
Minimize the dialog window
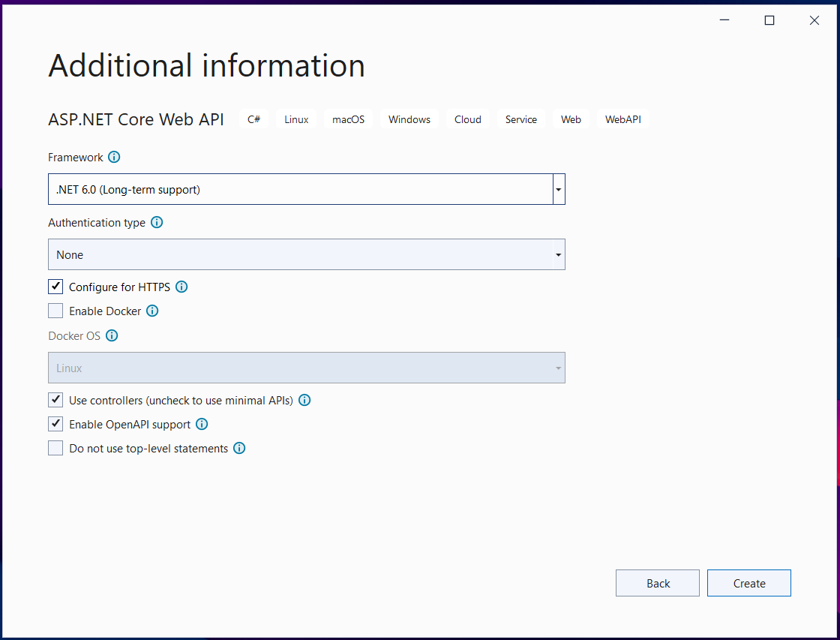tap(724, 20)
